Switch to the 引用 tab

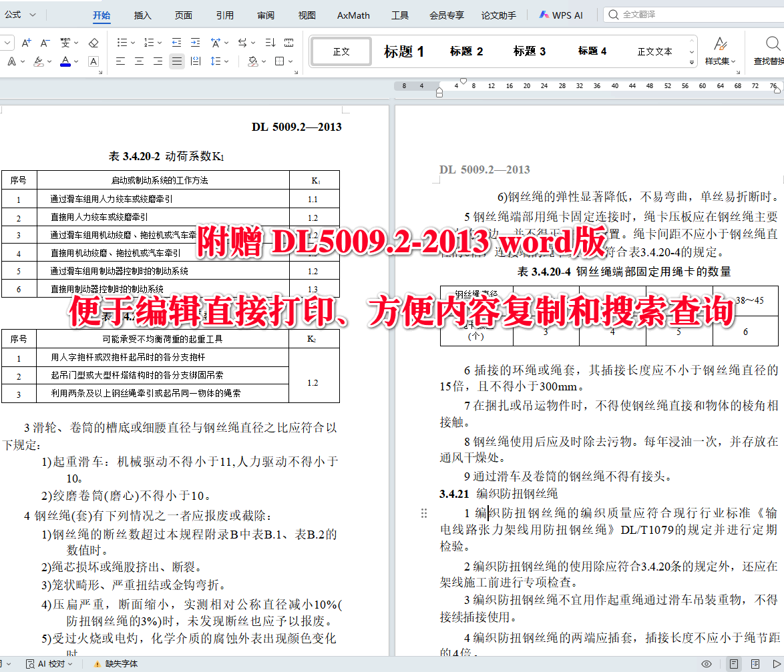(x=225, y=15)
